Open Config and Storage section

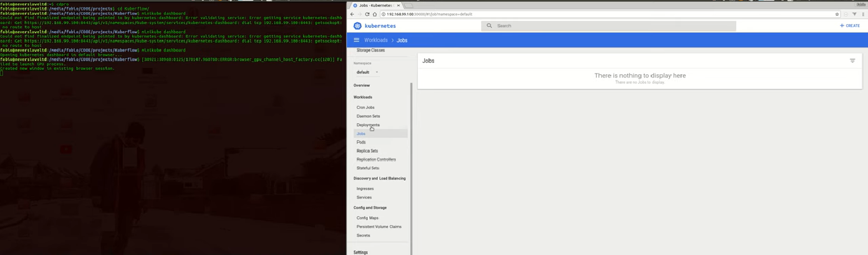point(370,207)
